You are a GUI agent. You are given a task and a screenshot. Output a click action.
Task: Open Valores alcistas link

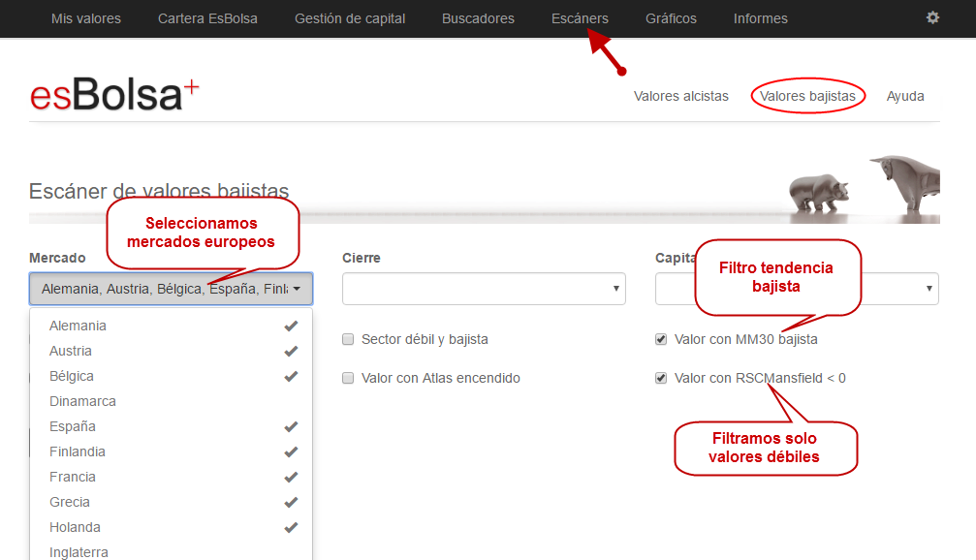point(680,96)
